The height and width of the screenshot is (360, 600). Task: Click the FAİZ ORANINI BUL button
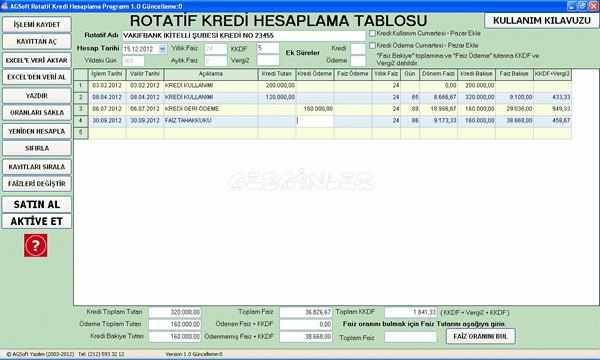pyautogui.click(x=481, y=336)
